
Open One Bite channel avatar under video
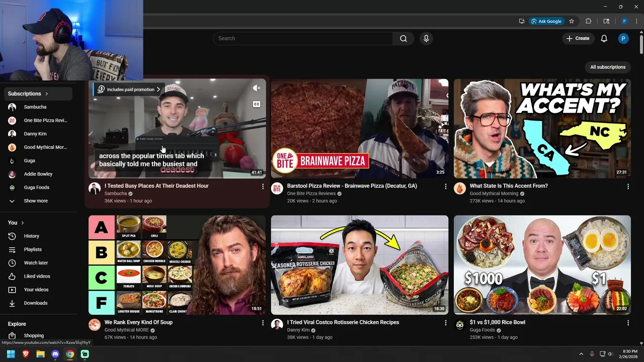(x=277, y=189)
